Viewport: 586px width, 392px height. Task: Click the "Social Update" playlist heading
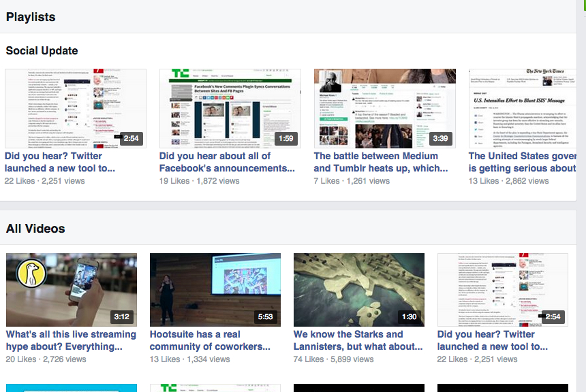point(42,51)
